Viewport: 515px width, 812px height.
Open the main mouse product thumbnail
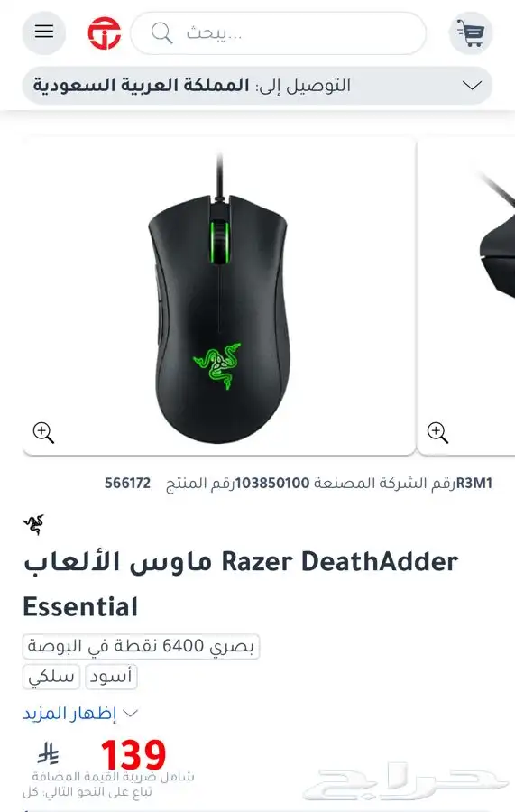[219, 296]
